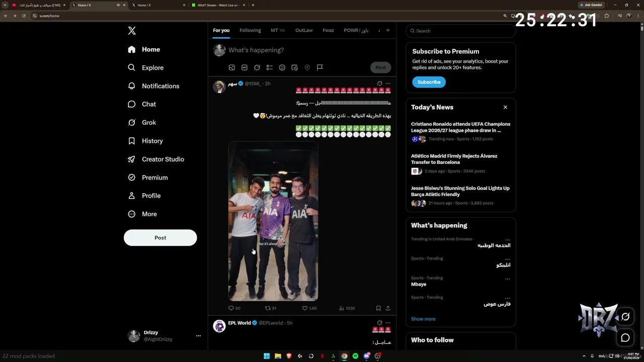Image resolution: width=644 pixels, height=362 pixels.
Task: Open Notifications bell icon
Action: [132, 86]
